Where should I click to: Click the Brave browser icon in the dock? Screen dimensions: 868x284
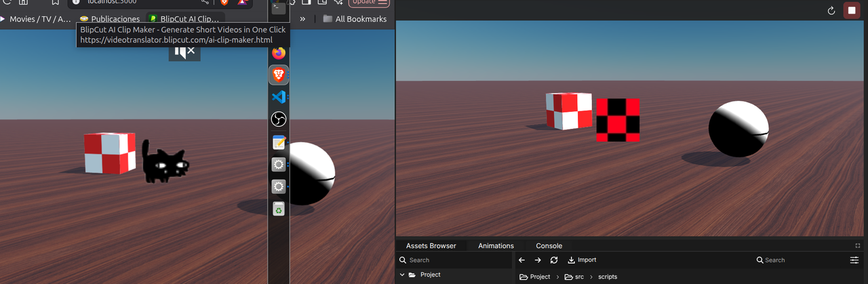(279, 75)
